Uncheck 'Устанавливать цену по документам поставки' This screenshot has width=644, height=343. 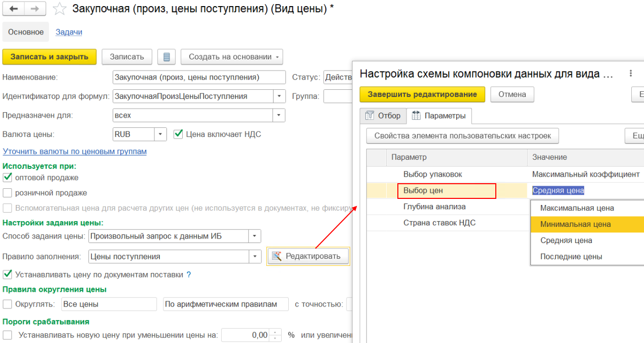[x=8, y=275]
